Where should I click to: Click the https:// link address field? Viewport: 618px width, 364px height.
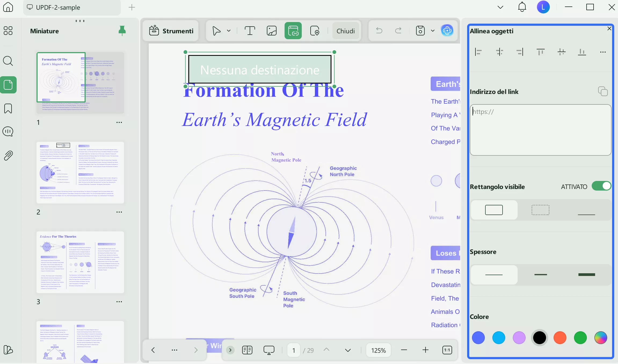click(x=540, y=130)
